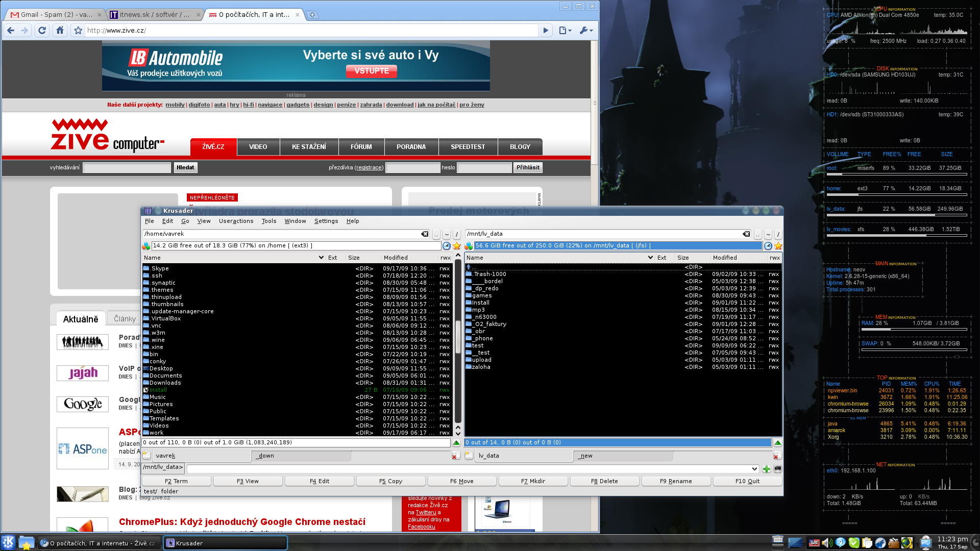Add new tab in right Krusader panel
Viewport: 980px width, 551px height.
click(x=469, y=455)
